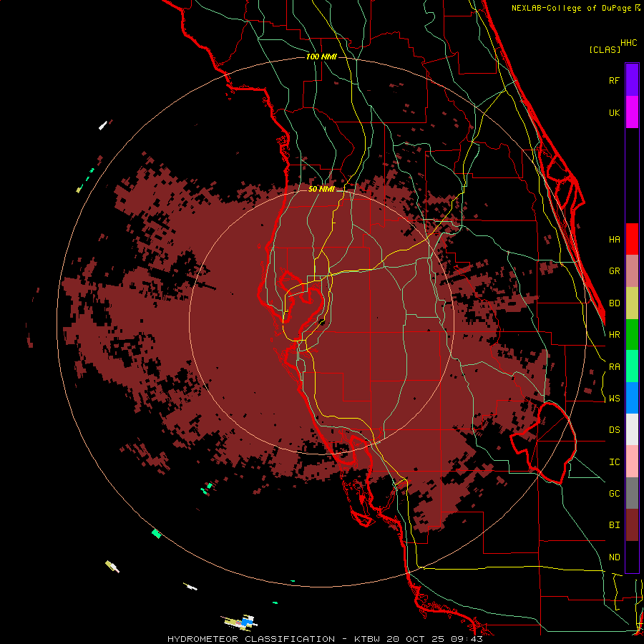
Task: Click the NEXLAB-College of DuPage credit text
Action: point(572,8)
